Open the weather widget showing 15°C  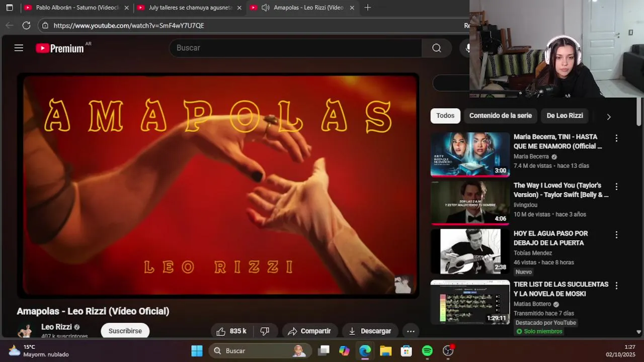39,350
